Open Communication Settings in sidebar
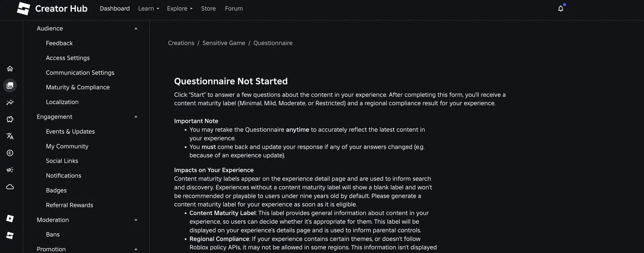 pyautogui.click(x=80, y=73)
